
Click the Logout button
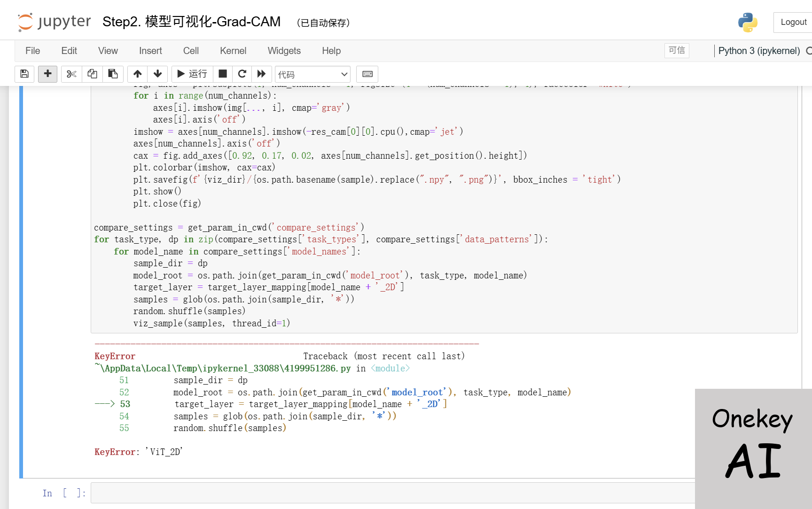[793, 22]
